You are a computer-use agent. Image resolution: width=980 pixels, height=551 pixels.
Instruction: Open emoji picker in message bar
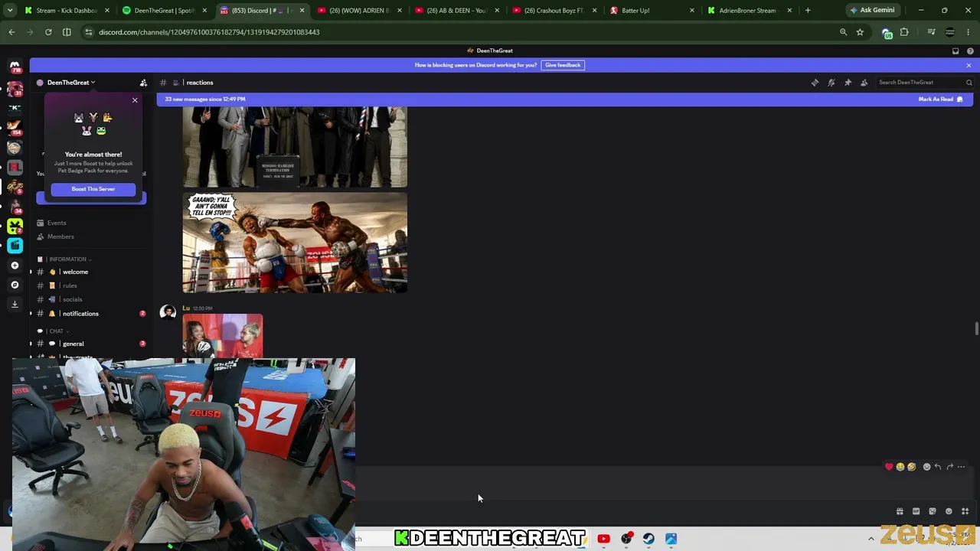(949, 511)
